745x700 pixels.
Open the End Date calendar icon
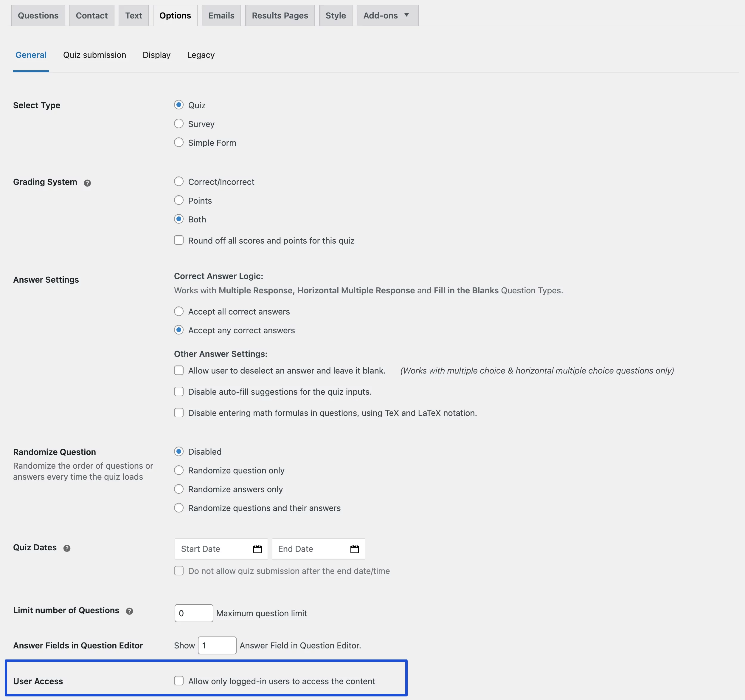coord(354,549)
